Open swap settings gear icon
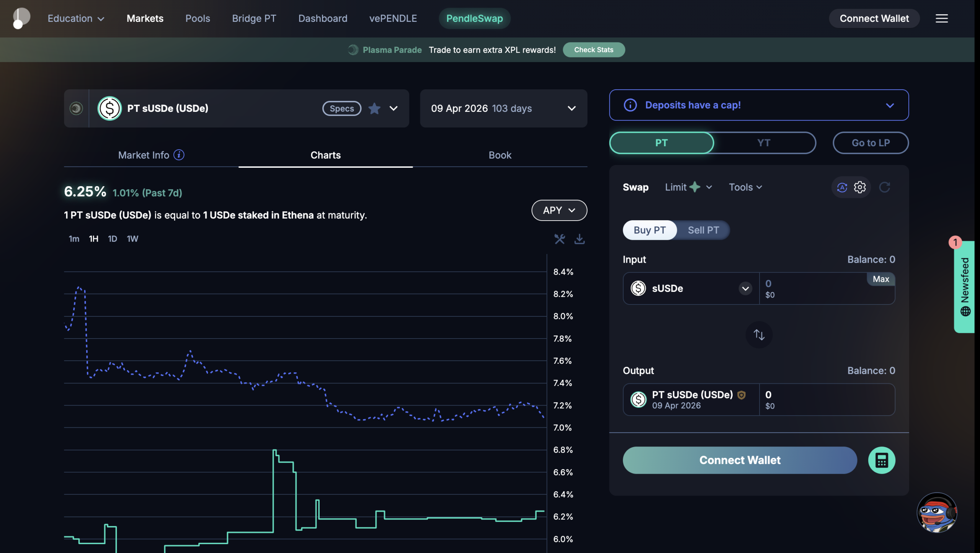The image size is (980, 553). click(859, 187)
